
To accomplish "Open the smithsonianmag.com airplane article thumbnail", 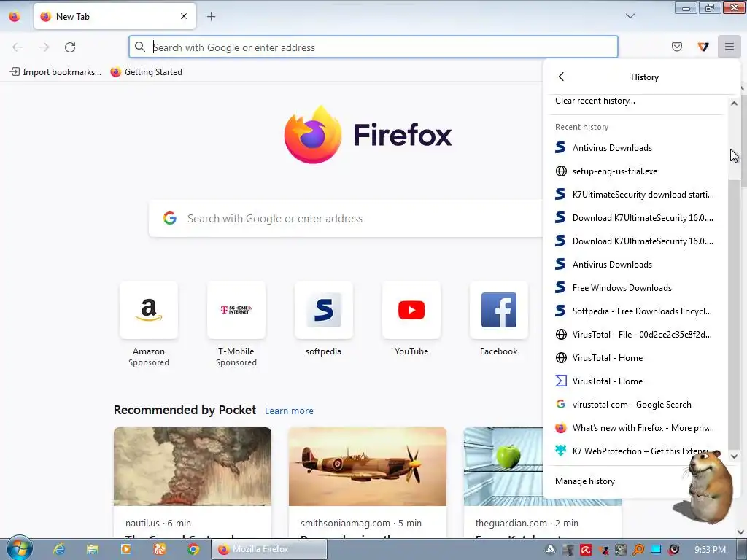I will tap(368, 466).
